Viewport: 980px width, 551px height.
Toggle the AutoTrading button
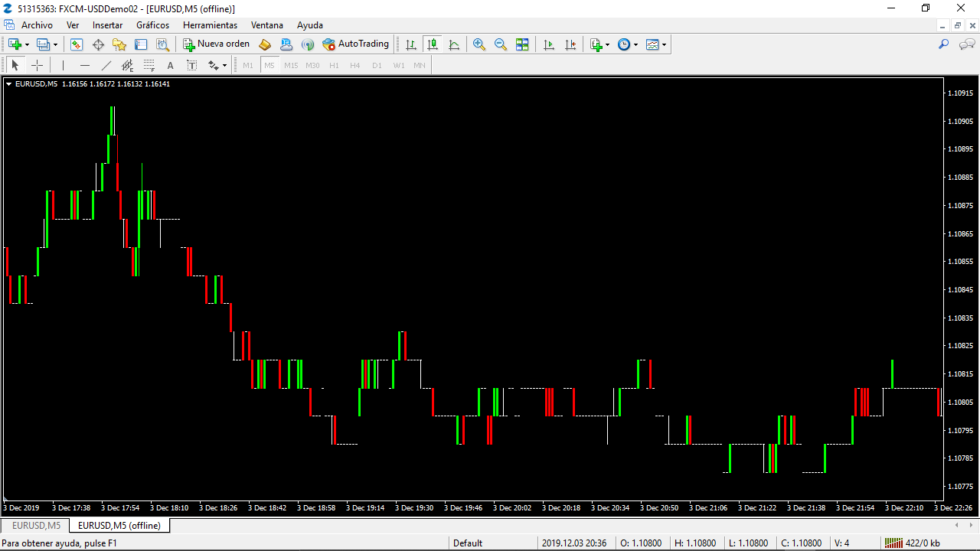click(356, 44)
